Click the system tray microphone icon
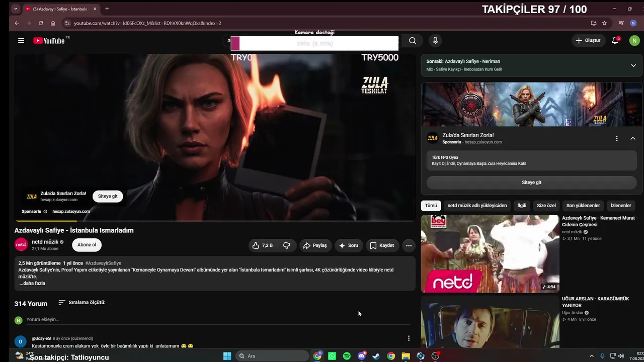 click(x=602, y=356)
